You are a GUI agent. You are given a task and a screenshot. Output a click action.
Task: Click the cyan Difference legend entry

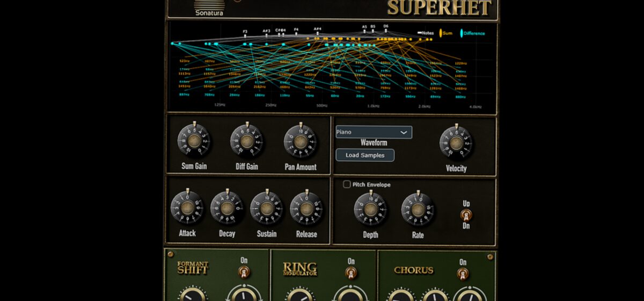pyautogui.click(x=472, y=33)
